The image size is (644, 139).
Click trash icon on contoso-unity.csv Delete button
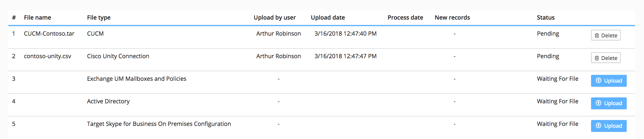tap(597, 58)
